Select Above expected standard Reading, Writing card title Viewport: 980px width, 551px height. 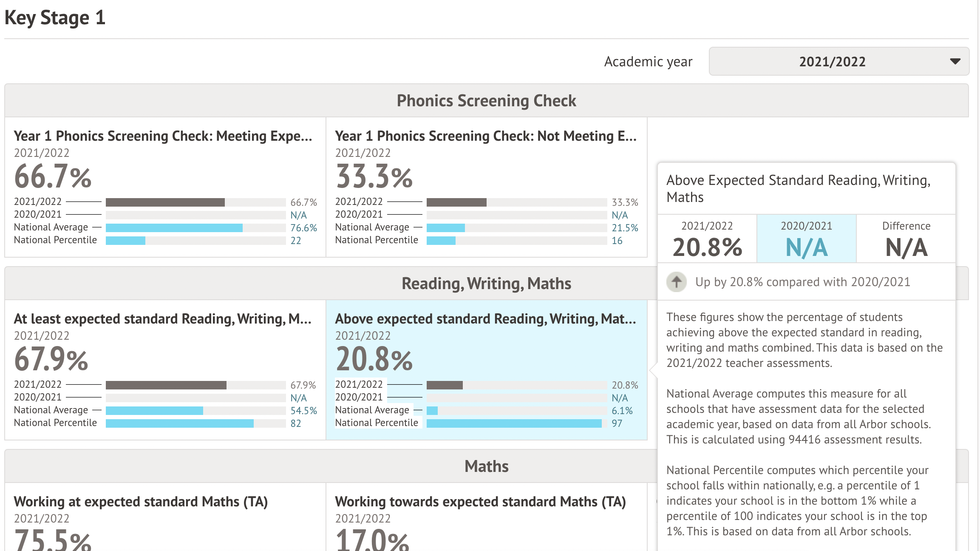485,319
